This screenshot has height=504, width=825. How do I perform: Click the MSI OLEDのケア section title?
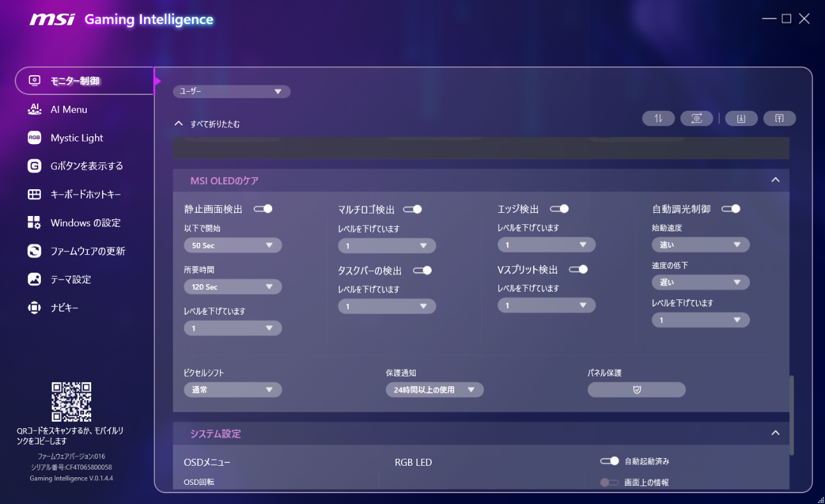224,181
